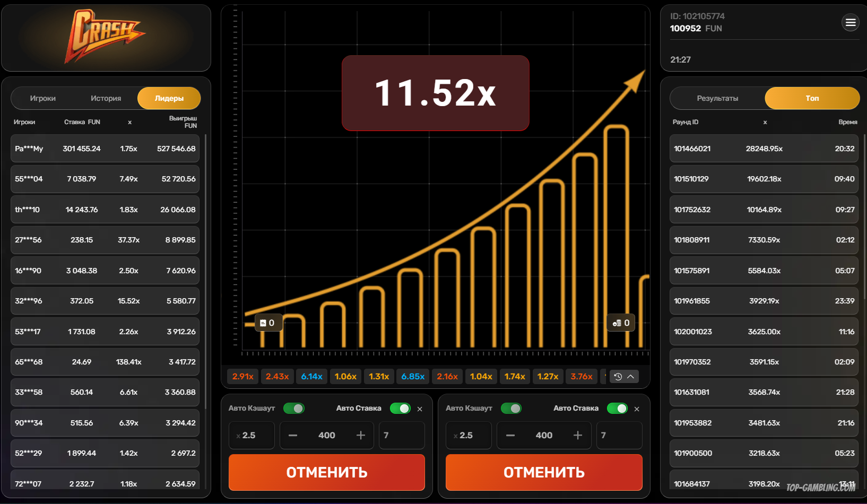Screen dimensions: 867x504
Task: Open the История tab
Action: click(x=106, y=98)
